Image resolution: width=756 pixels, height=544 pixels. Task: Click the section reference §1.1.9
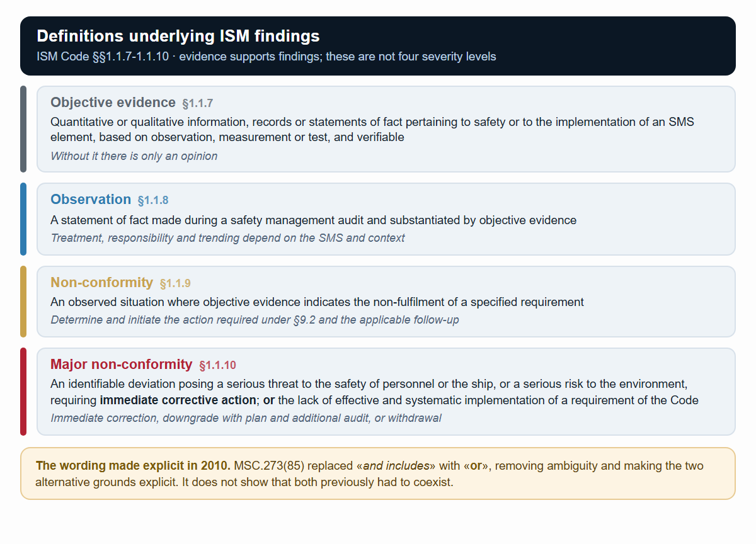(x=175, y=283)
